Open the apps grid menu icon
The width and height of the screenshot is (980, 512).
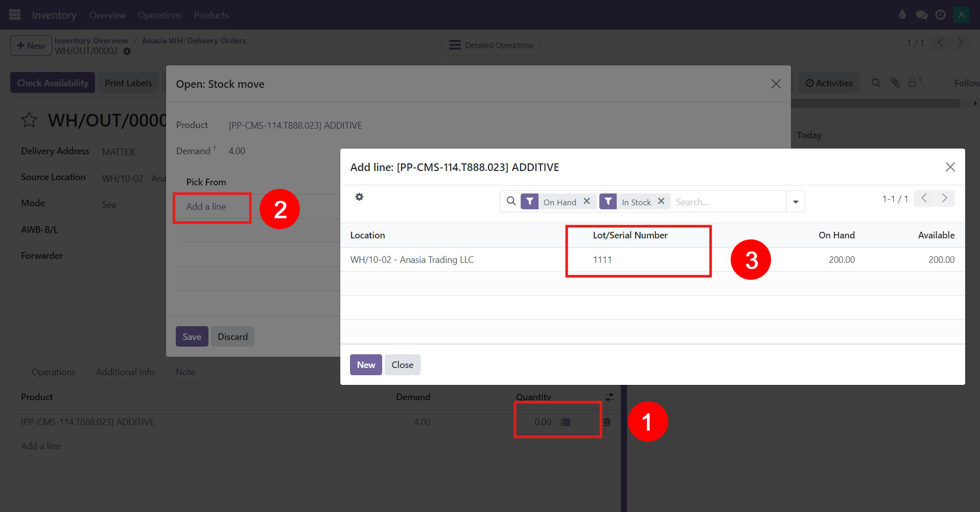[15, 15]
